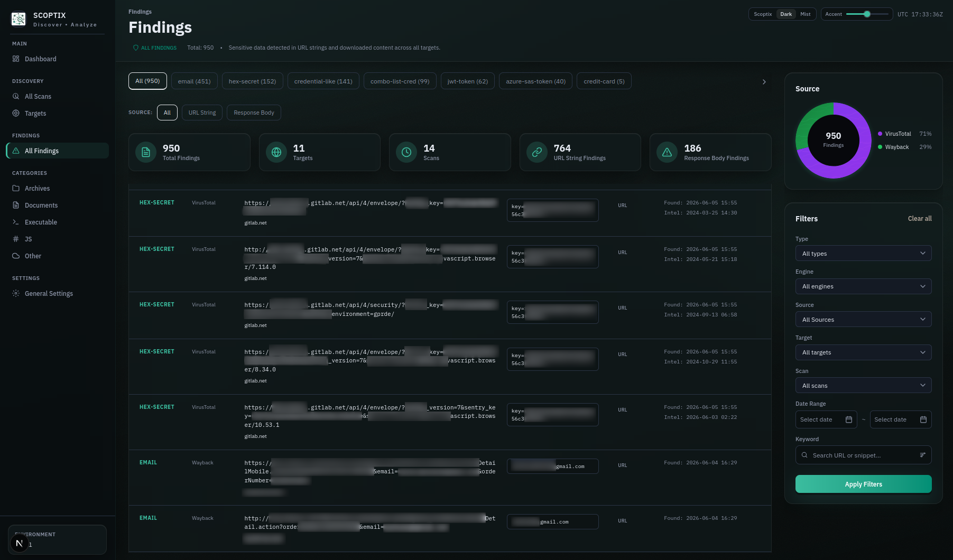The width and height of the screenshot is (953, 560).
Task: Adjust the Accent slider handle
Action: 867,14
